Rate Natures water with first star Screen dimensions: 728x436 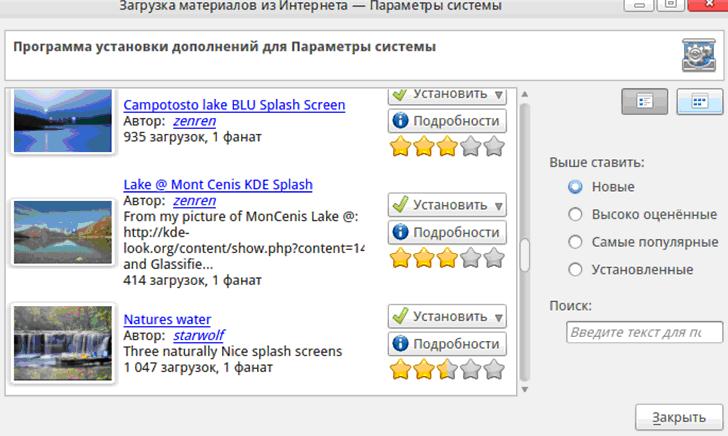coord(401,370)
